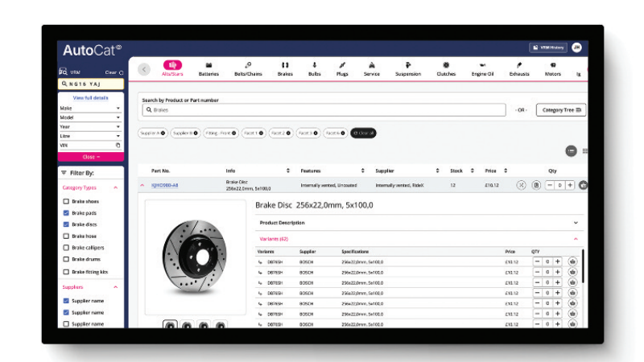The image size is (644, 362).
Task: Open the JH user avatar menu
Action: 576,47
